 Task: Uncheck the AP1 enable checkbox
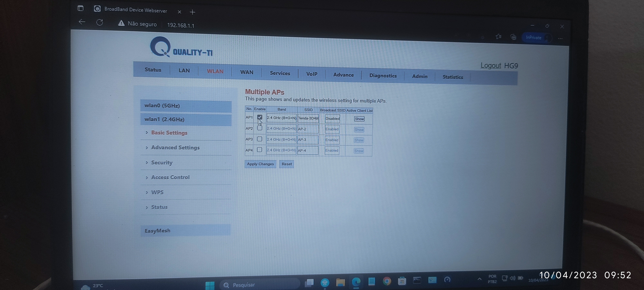260,117
